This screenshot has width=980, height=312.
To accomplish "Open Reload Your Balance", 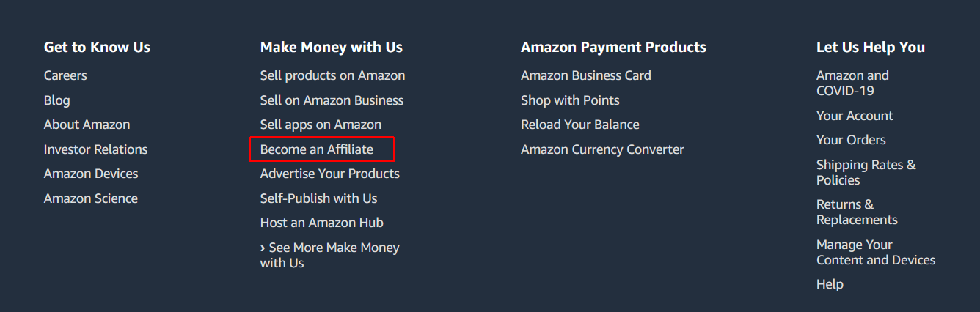I will pos(580,125).
